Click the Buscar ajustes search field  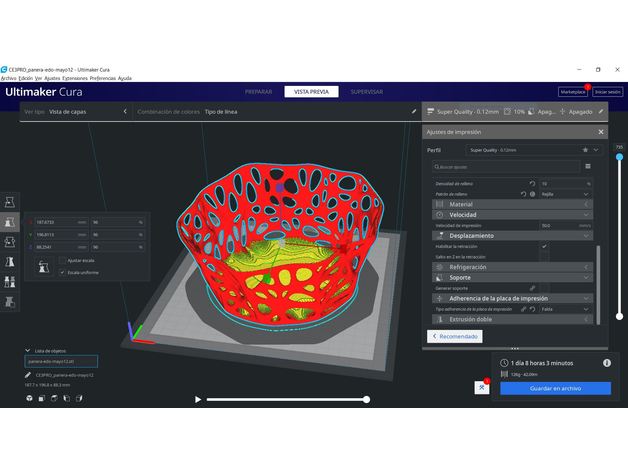pyautogui.click(x=506, y=167)
